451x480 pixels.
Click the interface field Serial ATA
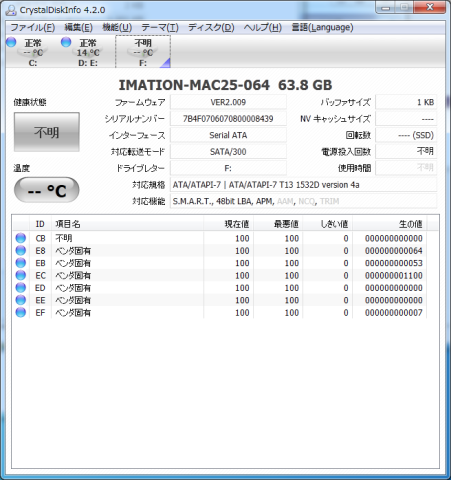(228, 135)
